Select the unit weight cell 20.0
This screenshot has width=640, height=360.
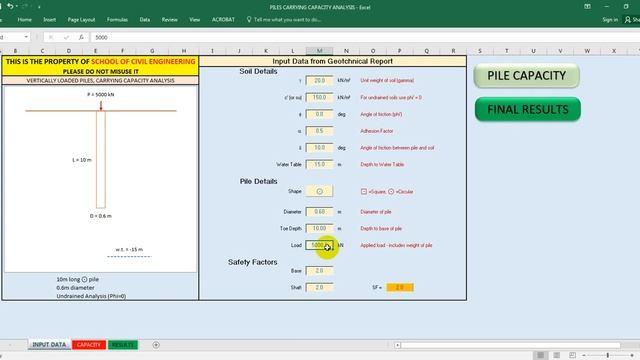319,80
